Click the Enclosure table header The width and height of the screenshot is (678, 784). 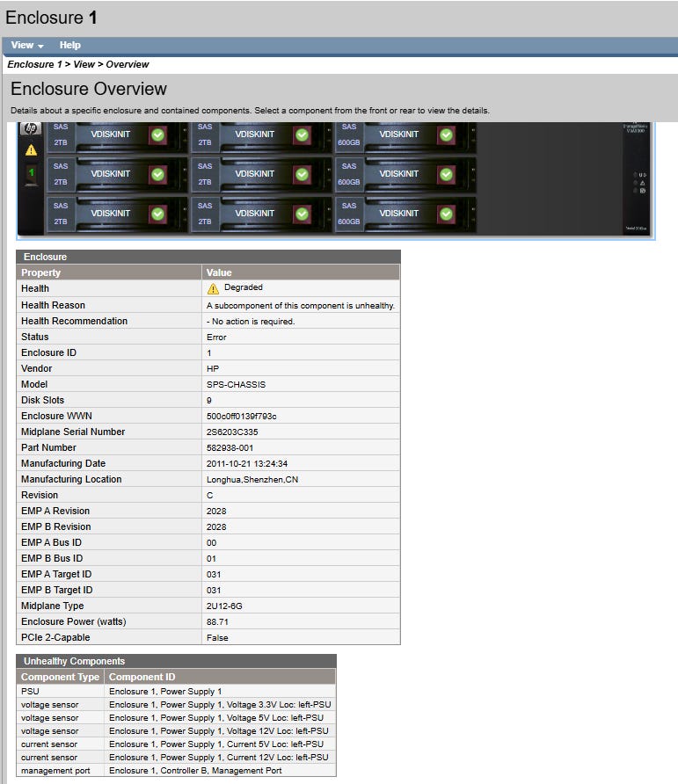(208, 257)
